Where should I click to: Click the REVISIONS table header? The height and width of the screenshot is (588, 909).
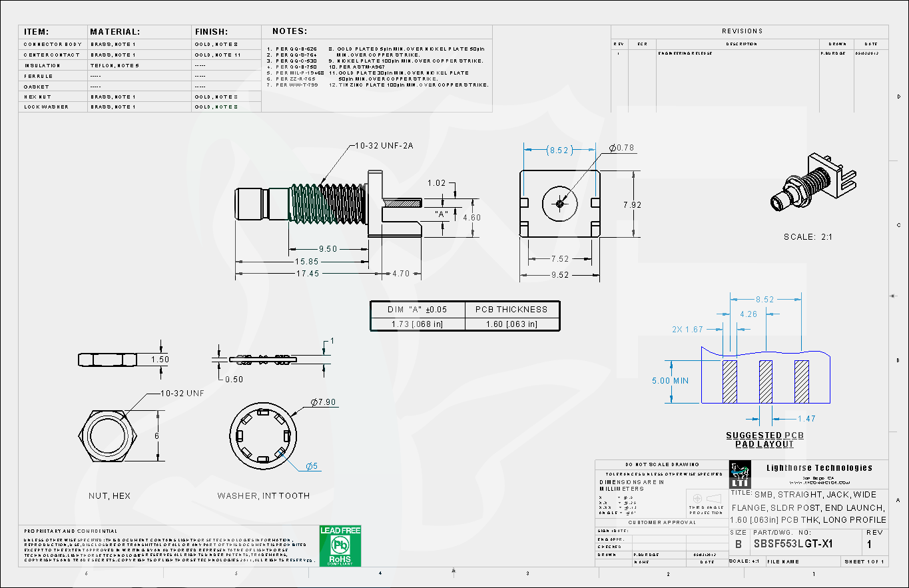pyautogui.click(x=742, y=31)
